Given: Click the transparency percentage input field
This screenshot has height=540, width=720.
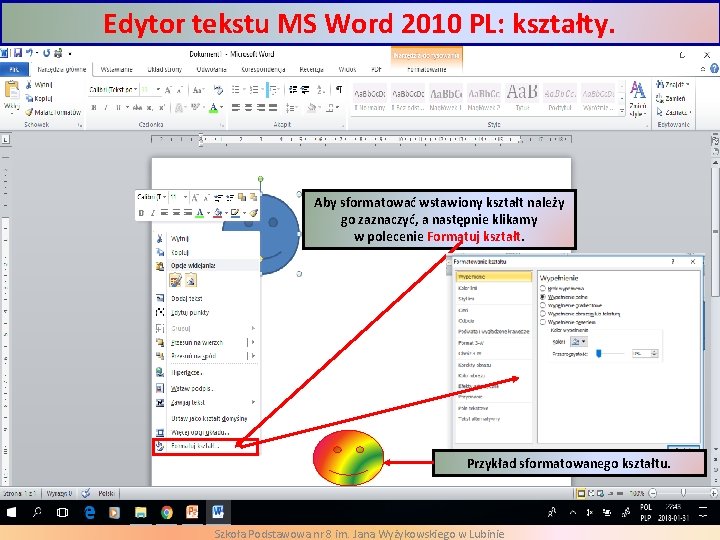Looking at the screenshot, I should (x=641, y=354).
